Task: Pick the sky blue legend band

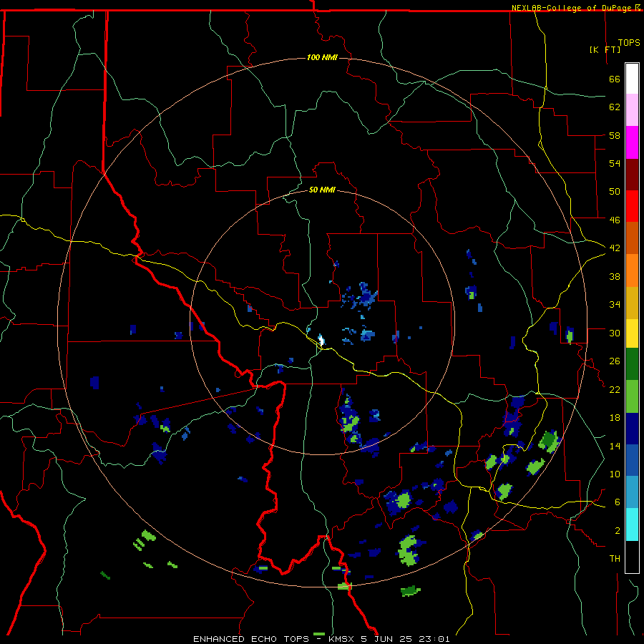Action: (632, 492)
